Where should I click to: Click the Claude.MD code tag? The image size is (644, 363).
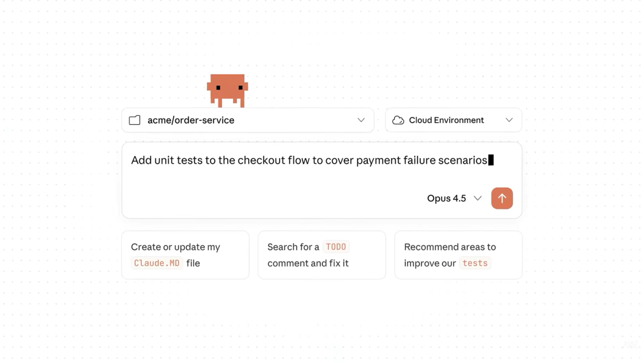pos(157,263)
